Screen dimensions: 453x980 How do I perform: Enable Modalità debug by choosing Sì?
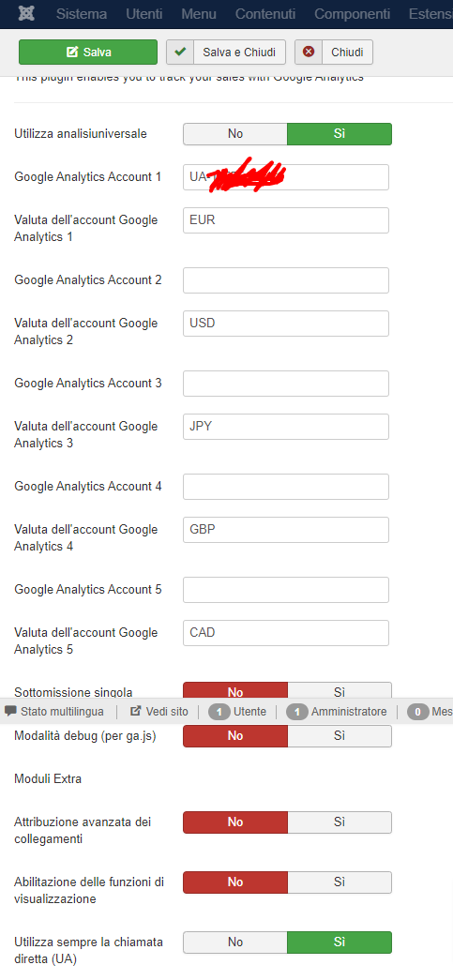340,735
